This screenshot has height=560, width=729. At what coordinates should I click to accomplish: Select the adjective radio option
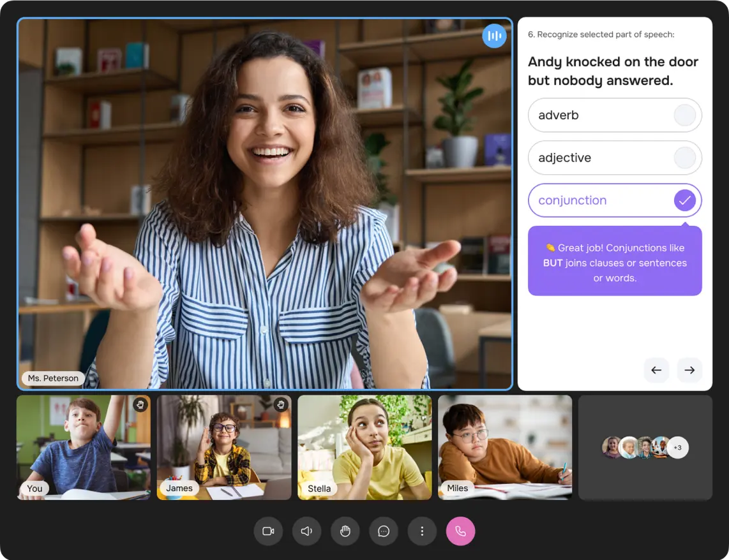point(684,158)
